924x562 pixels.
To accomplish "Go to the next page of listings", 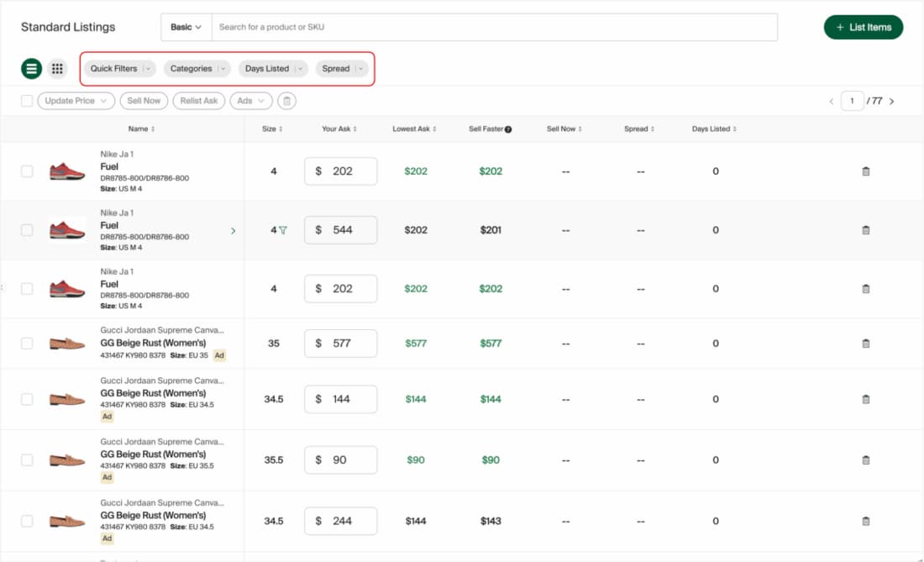I will 892,100.
